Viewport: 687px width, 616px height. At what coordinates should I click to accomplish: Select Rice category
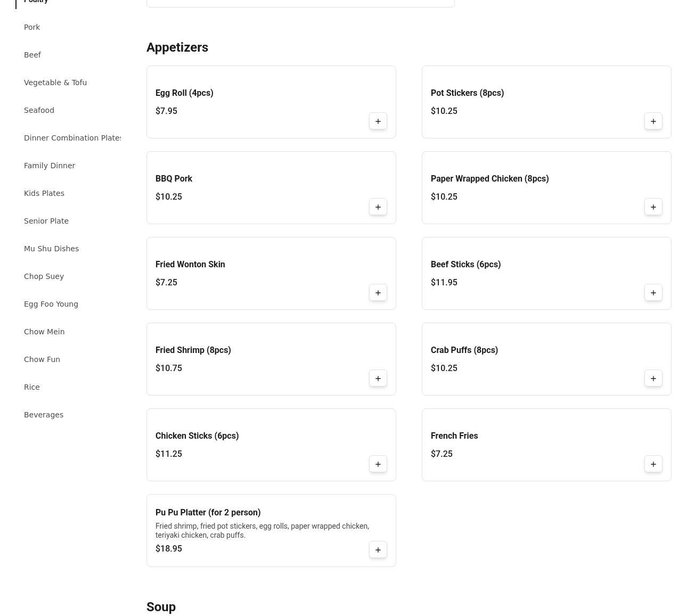click(x=32, y=387)
